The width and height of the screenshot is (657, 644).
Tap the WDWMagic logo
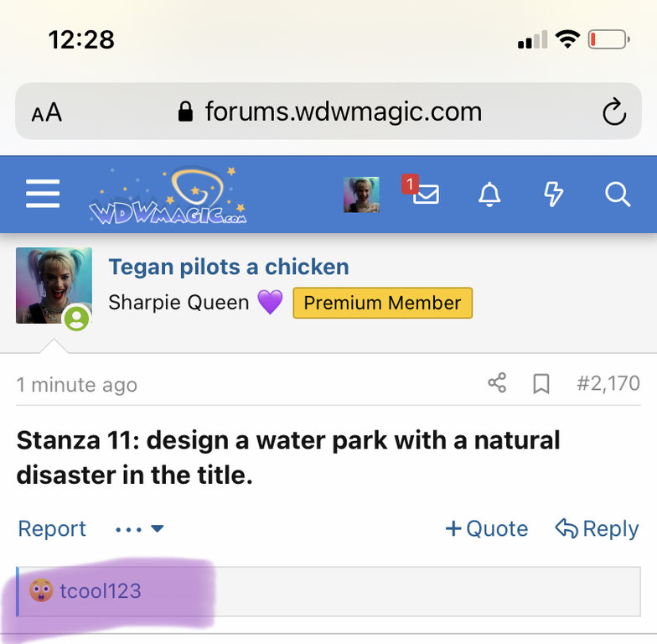168,196
